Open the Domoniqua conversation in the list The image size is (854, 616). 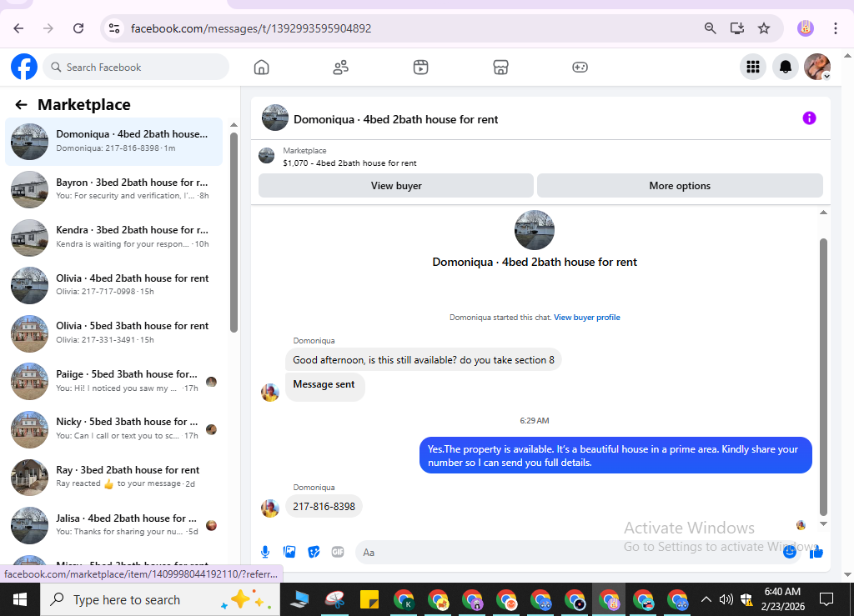(113, 141)
